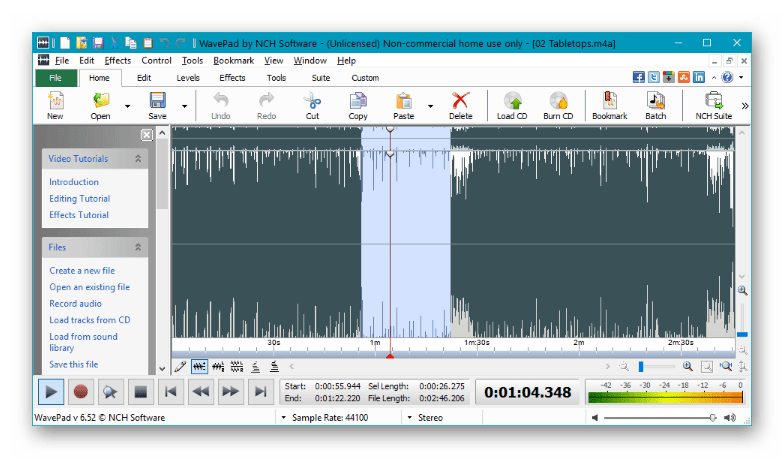Open the Editing Tutorial link
This screenshot has width=784, height=463.
pos(80,198)
